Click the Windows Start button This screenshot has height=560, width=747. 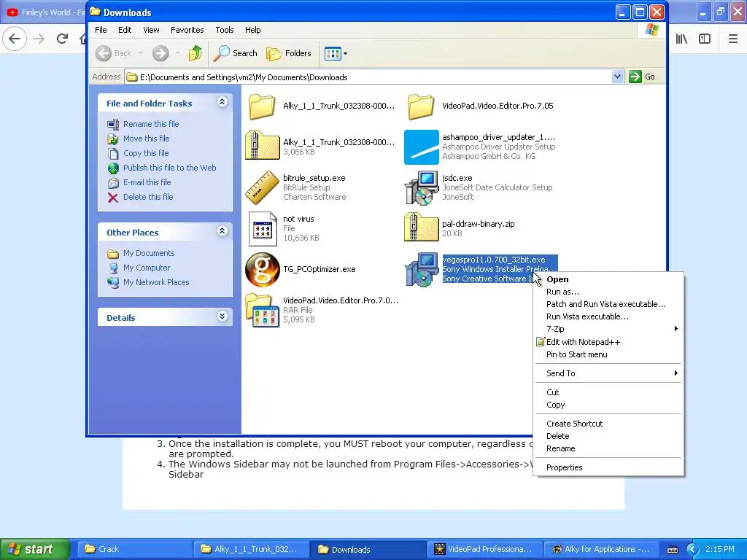coord(34,549)
